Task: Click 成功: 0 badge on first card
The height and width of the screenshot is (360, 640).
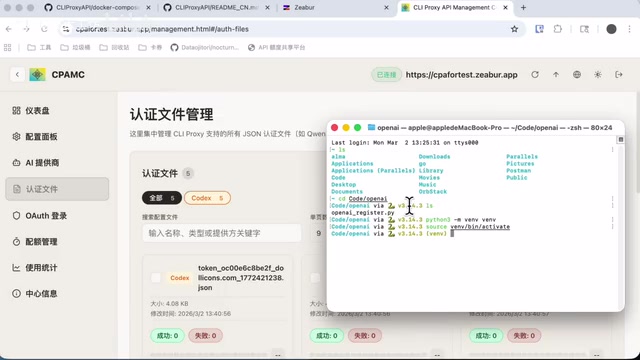Action: tap(167, 336)
